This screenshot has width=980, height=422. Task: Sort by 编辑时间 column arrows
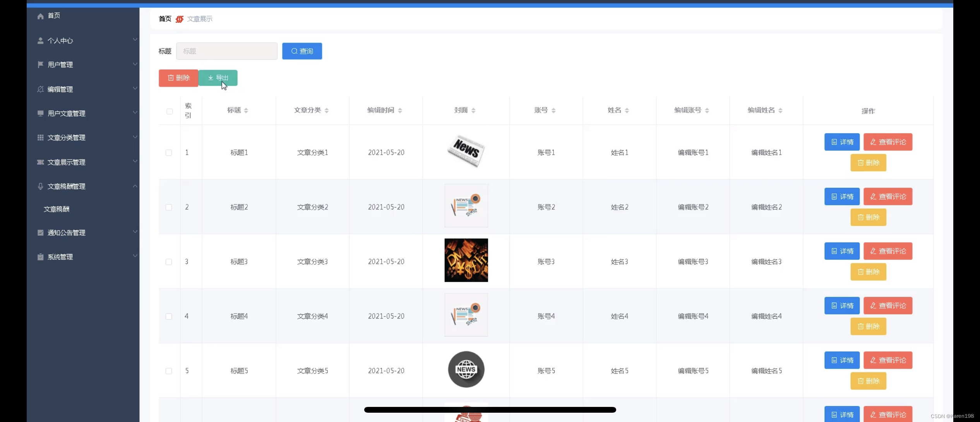pos(400,111)
